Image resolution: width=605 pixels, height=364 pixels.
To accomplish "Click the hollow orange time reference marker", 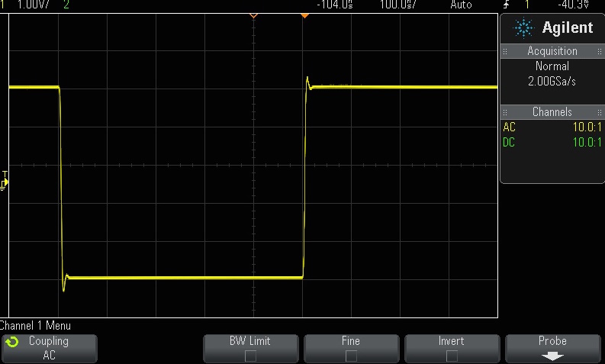I will tap(254, 15).
